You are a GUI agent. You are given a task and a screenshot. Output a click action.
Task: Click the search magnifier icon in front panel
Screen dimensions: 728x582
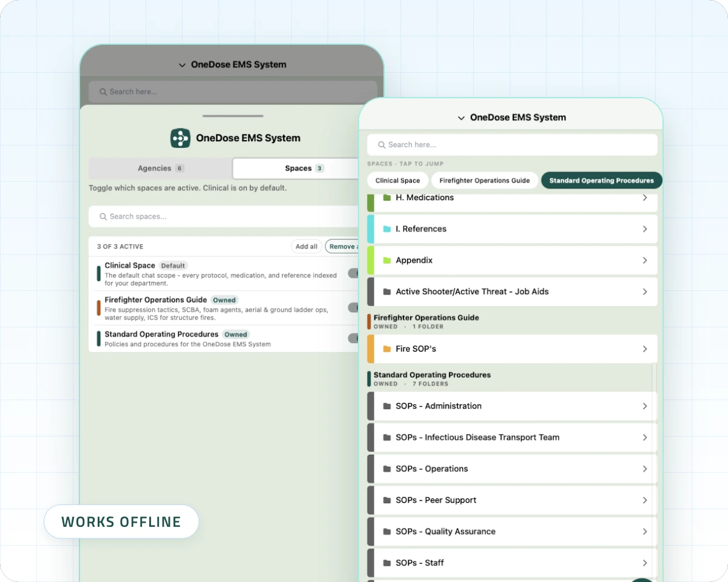click(x=382, y=145)
